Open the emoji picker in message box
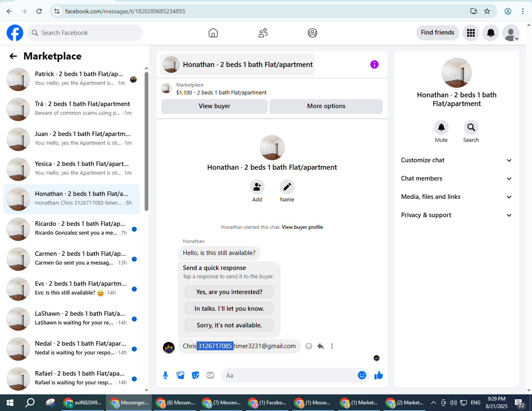 [x=362, y=375]
